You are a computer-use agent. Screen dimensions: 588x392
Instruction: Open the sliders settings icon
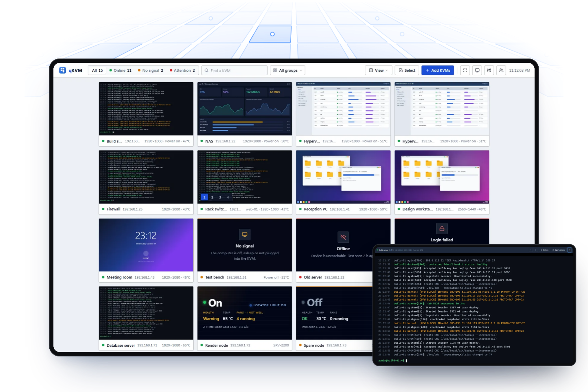(489, 70)
